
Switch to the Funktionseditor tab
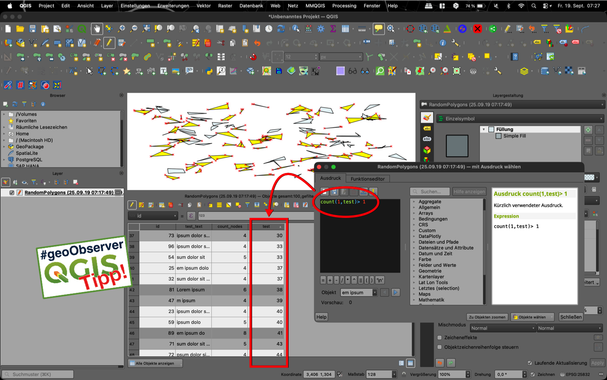click(367, 179)
